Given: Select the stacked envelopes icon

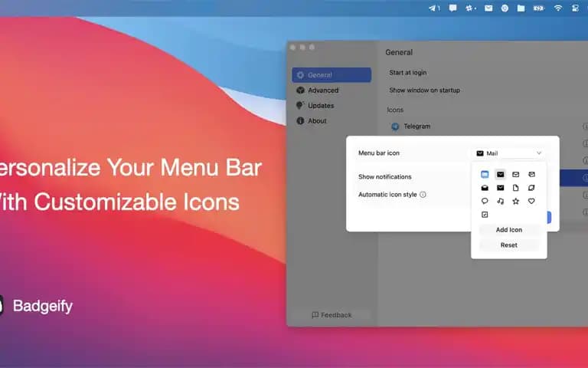Looking at the screenshot, I should point(531,174).
